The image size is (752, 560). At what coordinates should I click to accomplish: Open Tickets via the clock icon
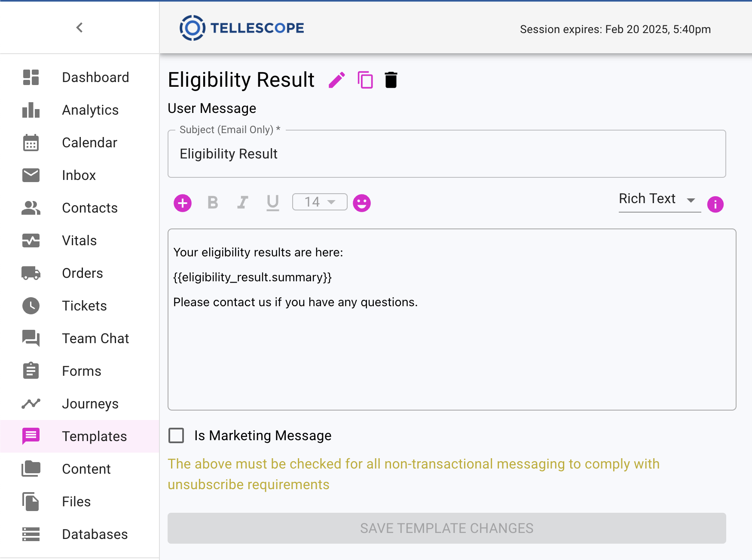tap(31, 306)
